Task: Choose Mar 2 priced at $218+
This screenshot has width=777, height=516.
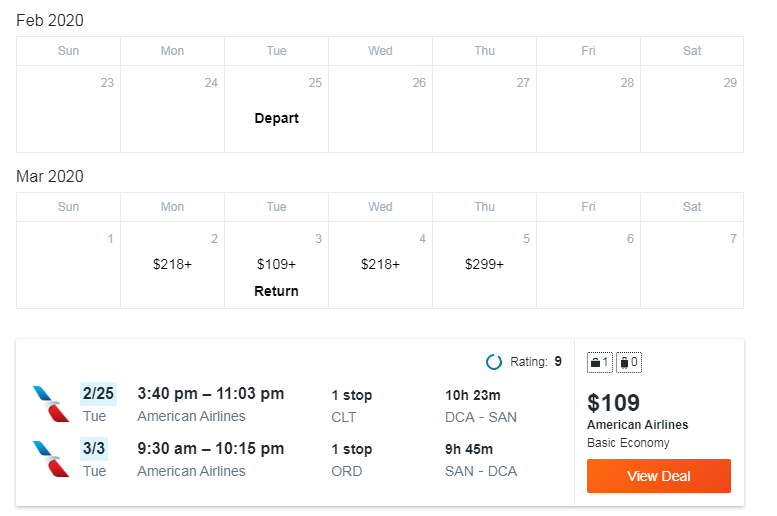Action: coord(172,265)
